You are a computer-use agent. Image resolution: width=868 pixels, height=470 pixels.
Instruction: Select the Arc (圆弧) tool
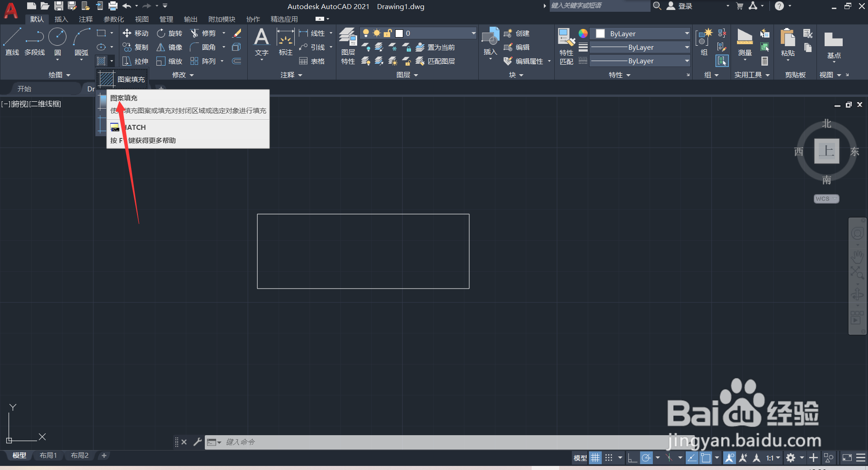tap(81, 42)
